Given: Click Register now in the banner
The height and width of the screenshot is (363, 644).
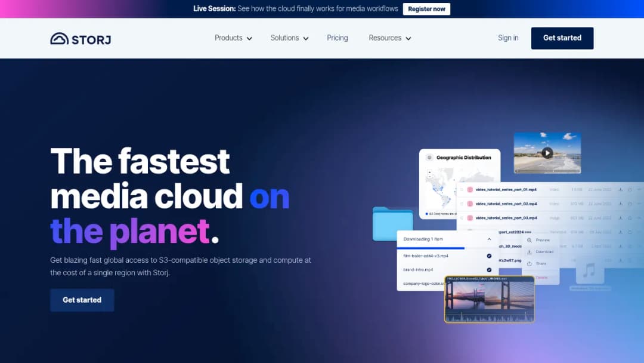Looking at the screenshot, I should pyautogui.click(x=426, y=8).
